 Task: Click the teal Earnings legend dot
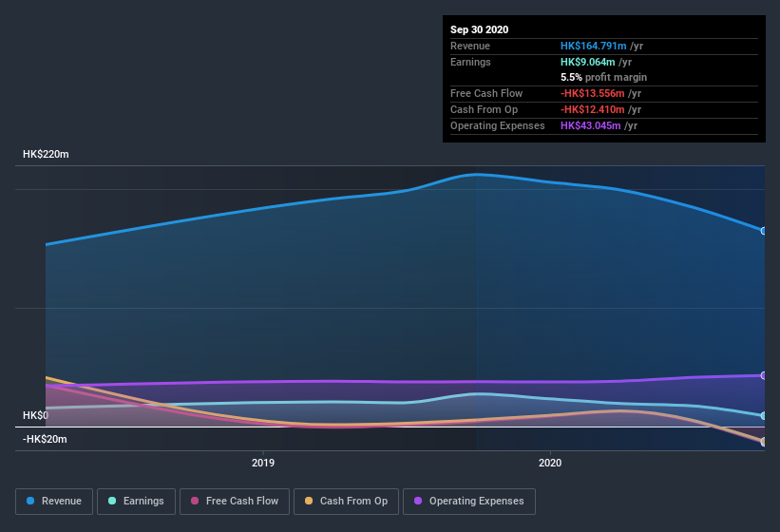coord(112,501)
